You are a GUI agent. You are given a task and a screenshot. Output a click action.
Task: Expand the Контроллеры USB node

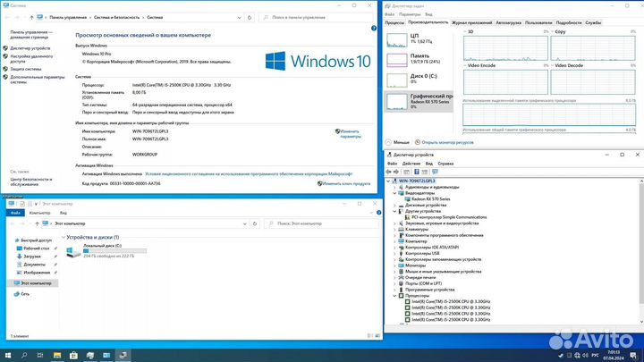click(395, 254)
